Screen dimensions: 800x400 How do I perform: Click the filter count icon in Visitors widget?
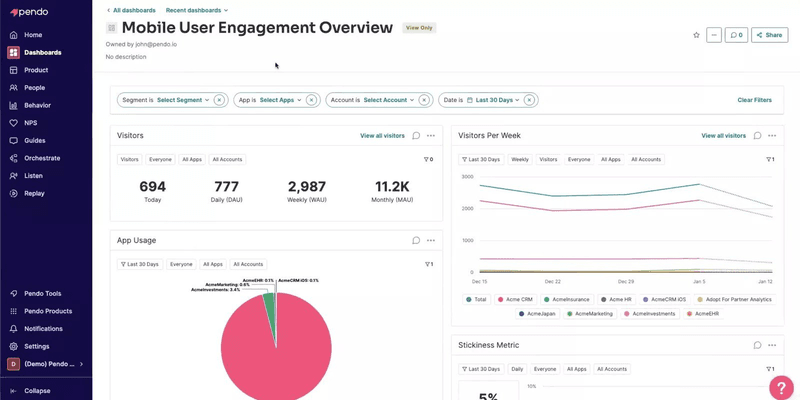coord(429,159)
